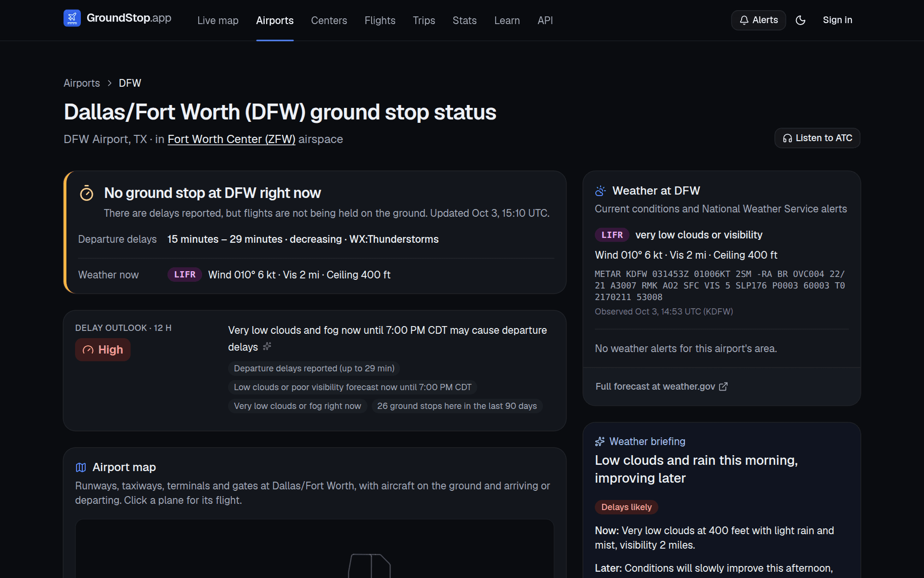Click '26 ground stops here in the last 90 days'
The width and height of the screenshot is (924, 578).
(x=457, y=406)
